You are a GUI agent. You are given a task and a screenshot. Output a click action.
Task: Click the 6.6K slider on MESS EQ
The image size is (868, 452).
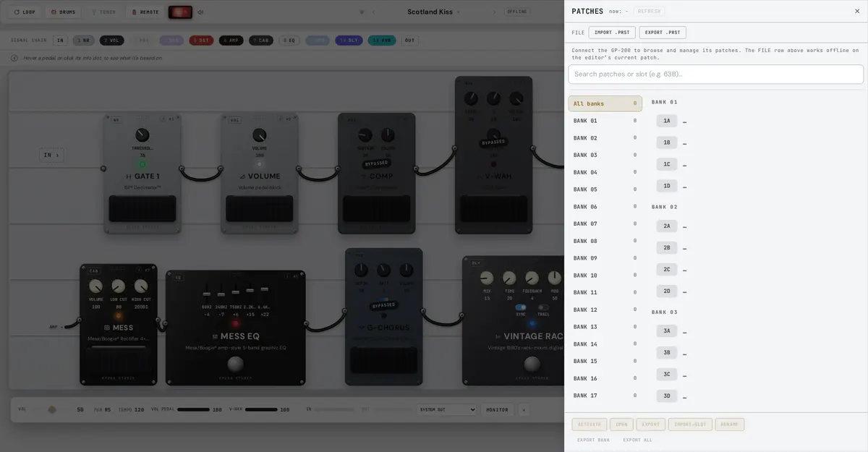[x=264, y=295]
